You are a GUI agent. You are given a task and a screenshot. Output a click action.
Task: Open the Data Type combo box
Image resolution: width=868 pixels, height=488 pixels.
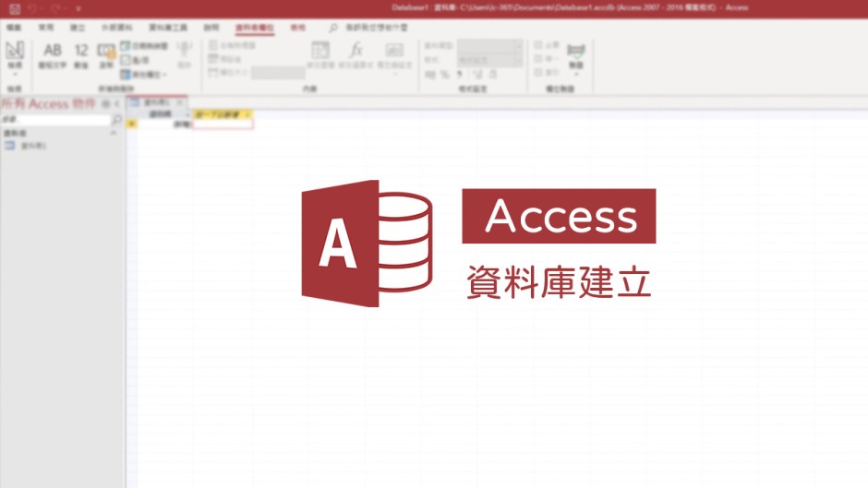click(x=489, y=44)
